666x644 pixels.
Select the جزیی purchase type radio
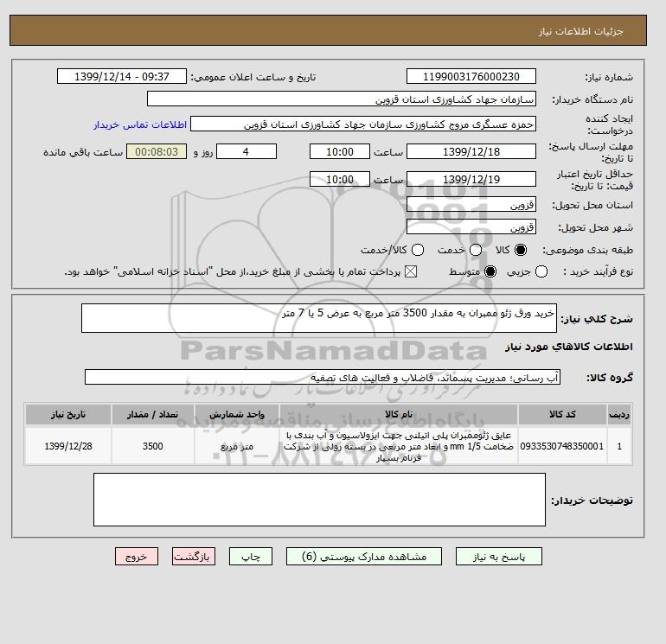541,271
